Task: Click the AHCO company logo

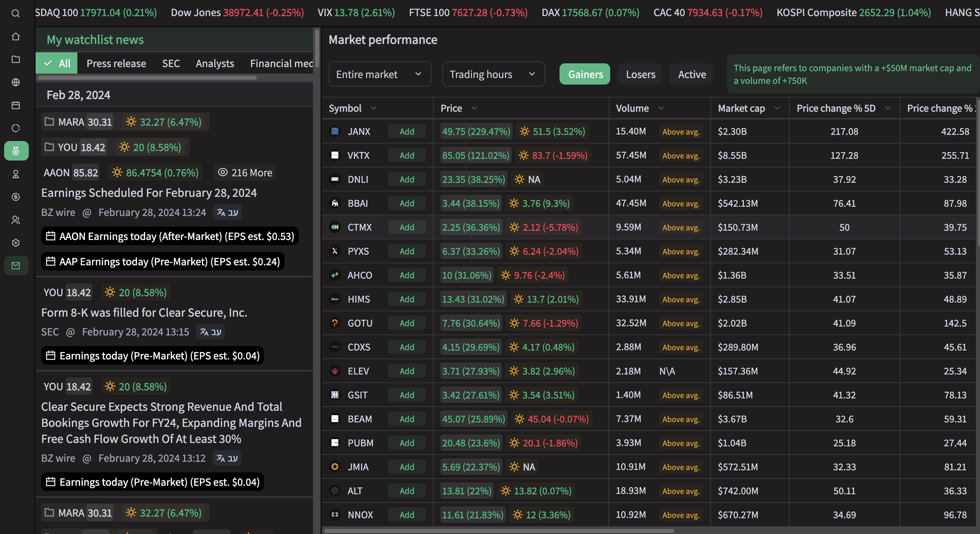Action: [335, 275]
